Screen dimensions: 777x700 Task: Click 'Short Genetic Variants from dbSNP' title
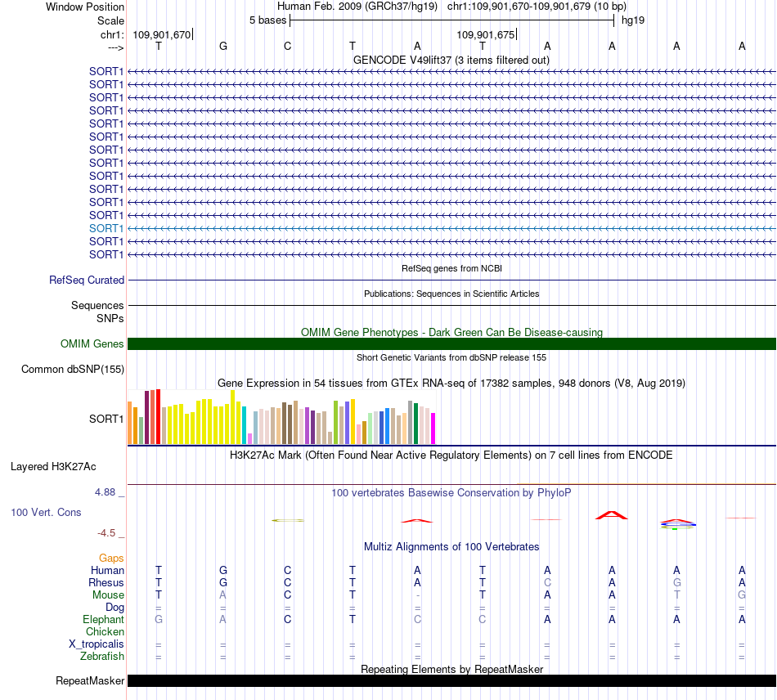tap(451, 357)
